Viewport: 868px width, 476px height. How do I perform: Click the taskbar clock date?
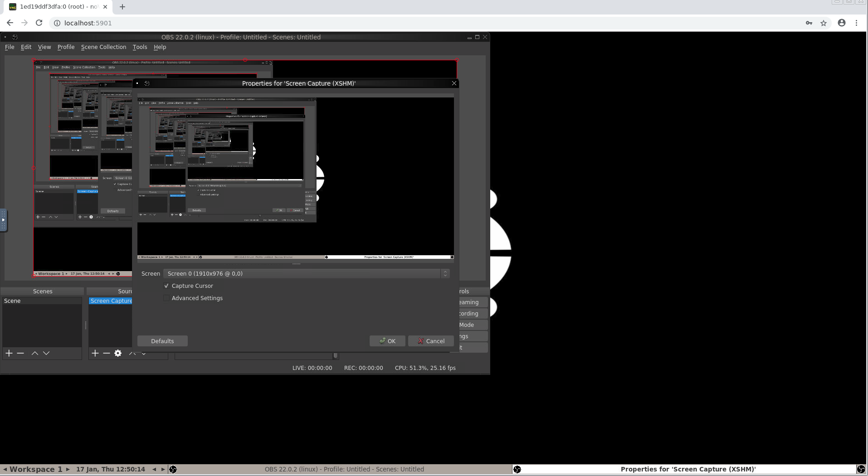[x=111, y=470]
